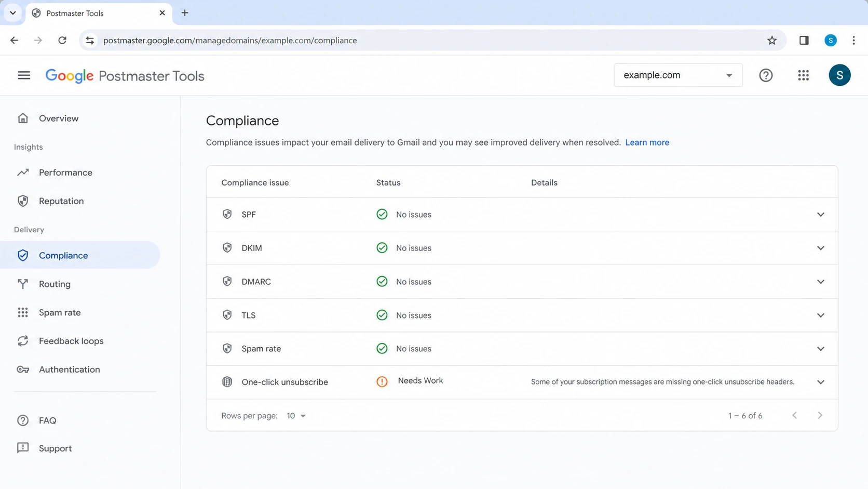Go to the previous table page
This screenshot has width=868, height=489.
point(794,415)
